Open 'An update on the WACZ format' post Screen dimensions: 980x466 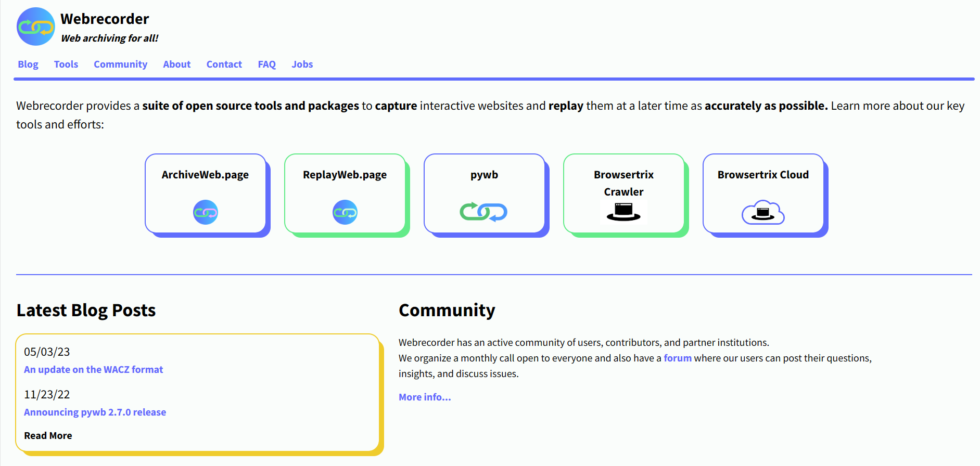[x=94, y=369]
